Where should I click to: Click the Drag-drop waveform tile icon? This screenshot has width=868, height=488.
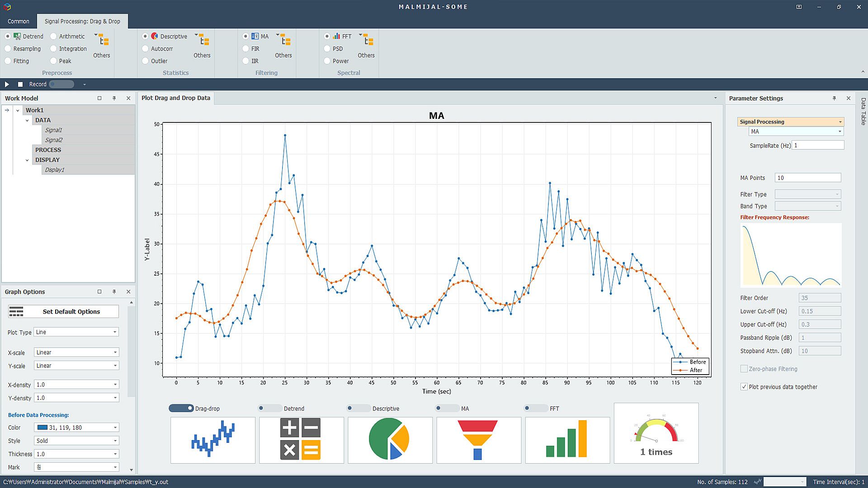(x=212, y=440)
